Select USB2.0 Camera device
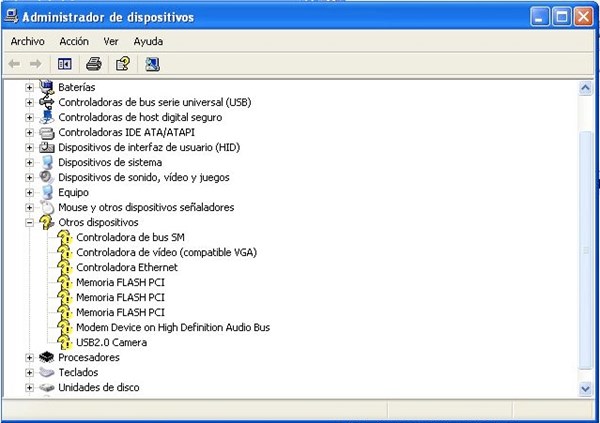The image size is (600, 423). pos(111,342)
